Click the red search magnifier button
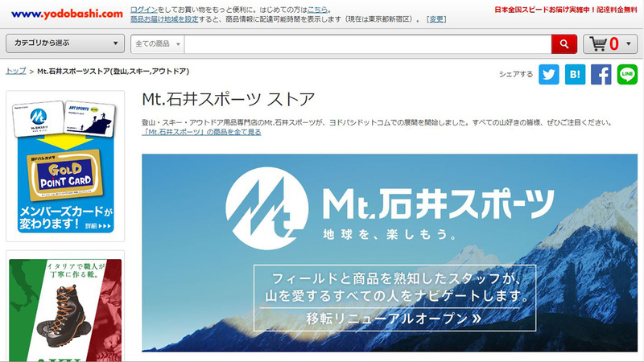 click(564, 44)
